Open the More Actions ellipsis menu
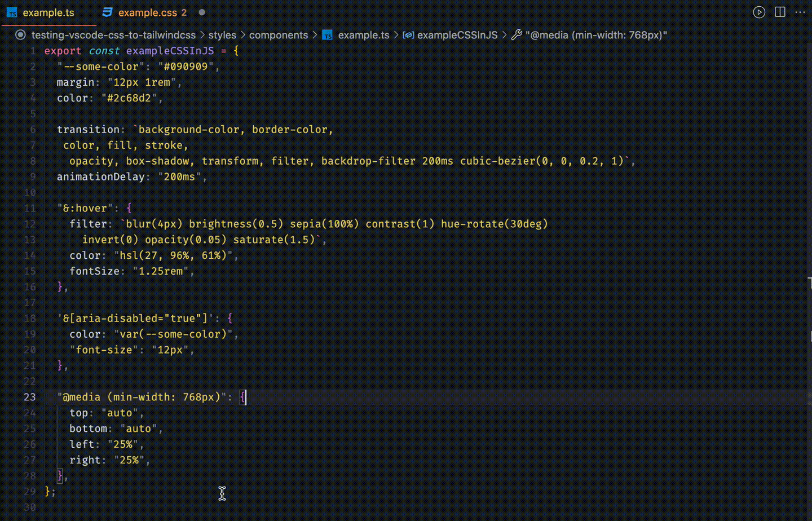The image size is (812, 521). 800,12
